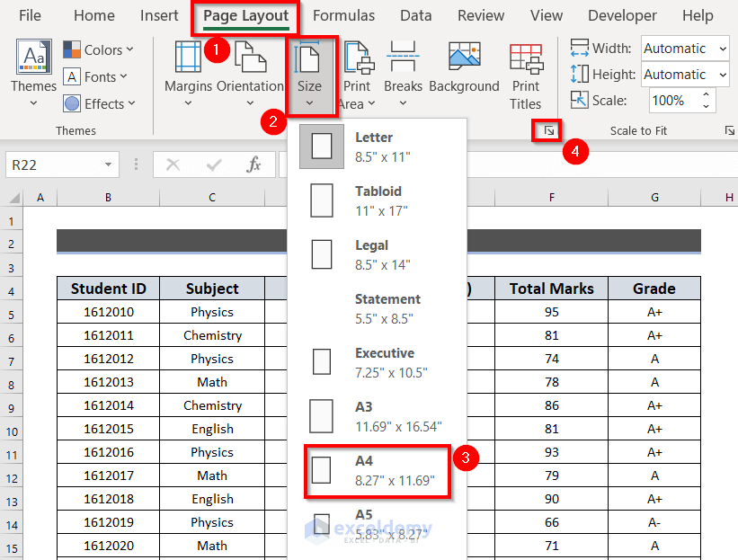Click the Grade header cell
This screenshot has height=560, width=738.
click(654, 289)
